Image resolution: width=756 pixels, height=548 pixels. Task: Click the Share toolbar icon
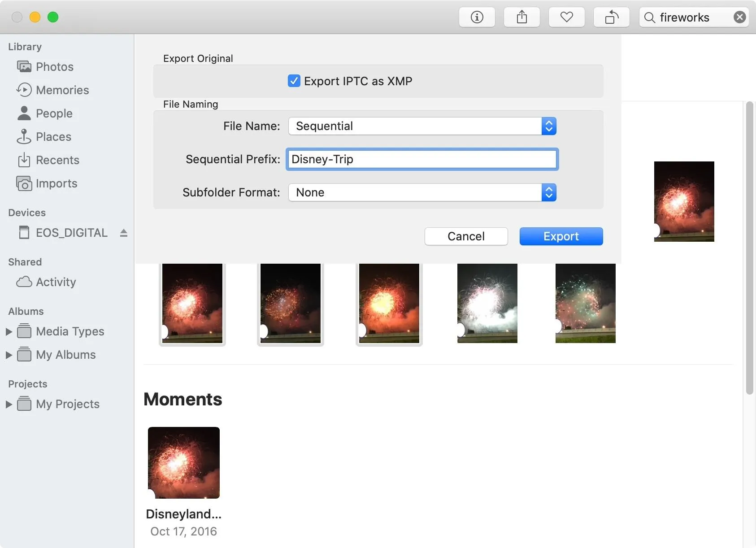point(522,17)
